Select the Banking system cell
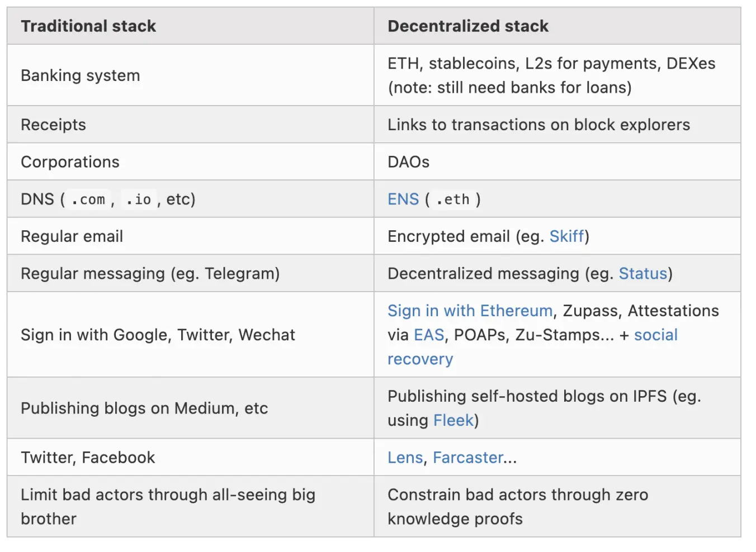Screen dimensions: 756x552 pyautogui.click(x=81, y=75)
